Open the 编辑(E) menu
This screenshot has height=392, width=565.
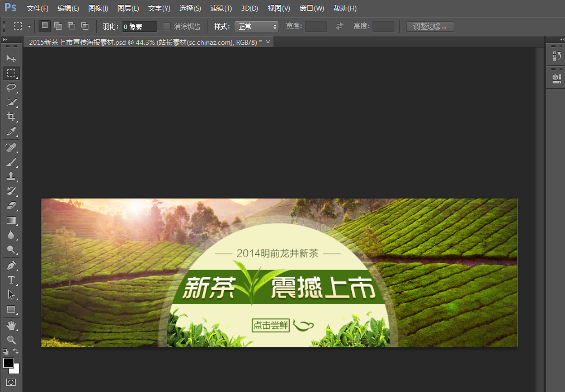(68, 8)
